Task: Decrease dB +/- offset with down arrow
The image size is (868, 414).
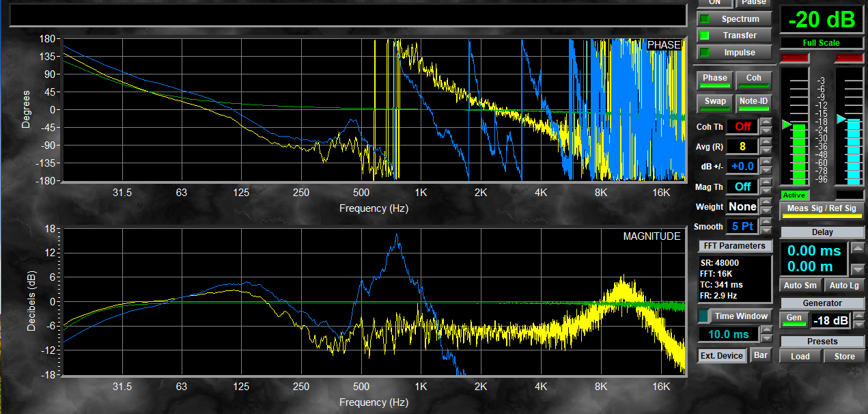Action: (x=766, y=171)
